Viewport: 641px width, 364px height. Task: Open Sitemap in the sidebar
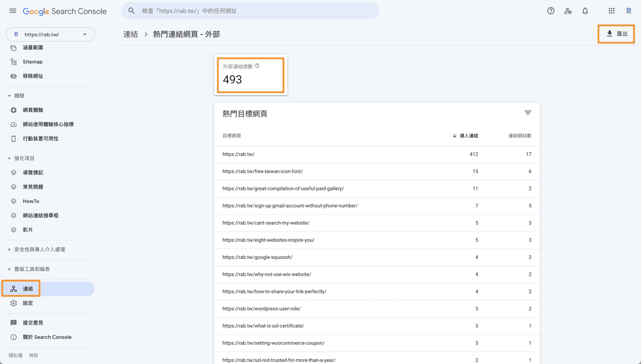33,62
